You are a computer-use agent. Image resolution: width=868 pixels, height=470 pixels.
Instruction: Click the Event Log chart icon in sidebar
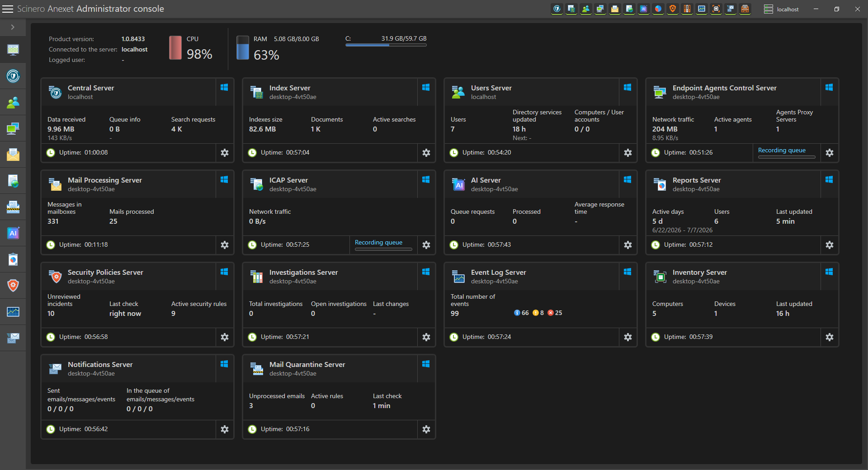click(13, 311)
